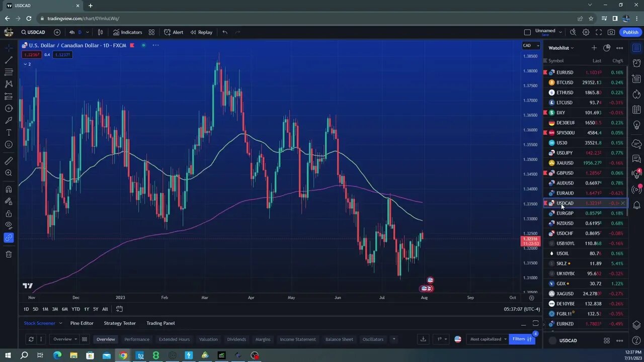Enter fullscreen chart mode
This screenshot has width=644, height=362.
599,32
